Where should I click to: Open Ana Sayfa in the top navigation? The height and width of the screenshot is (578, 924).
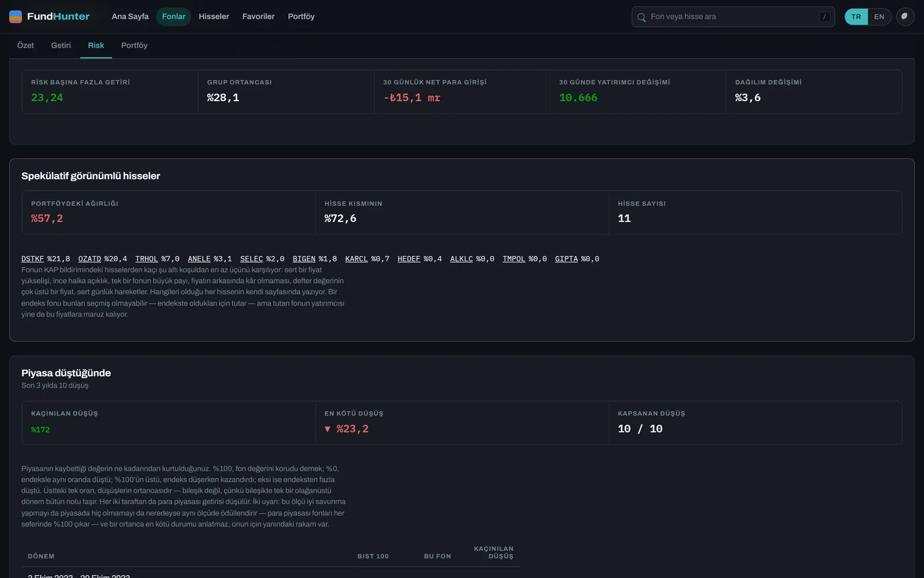click(130, 16)
